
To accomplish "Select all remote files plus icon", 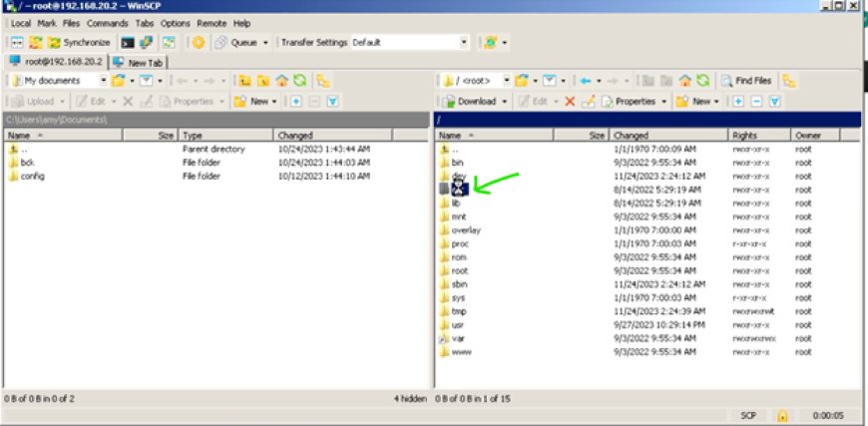I will click(738, 101).
